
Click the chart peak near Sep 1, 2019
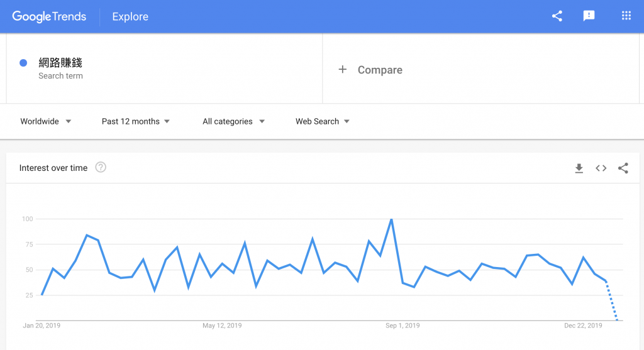point(392,220)
